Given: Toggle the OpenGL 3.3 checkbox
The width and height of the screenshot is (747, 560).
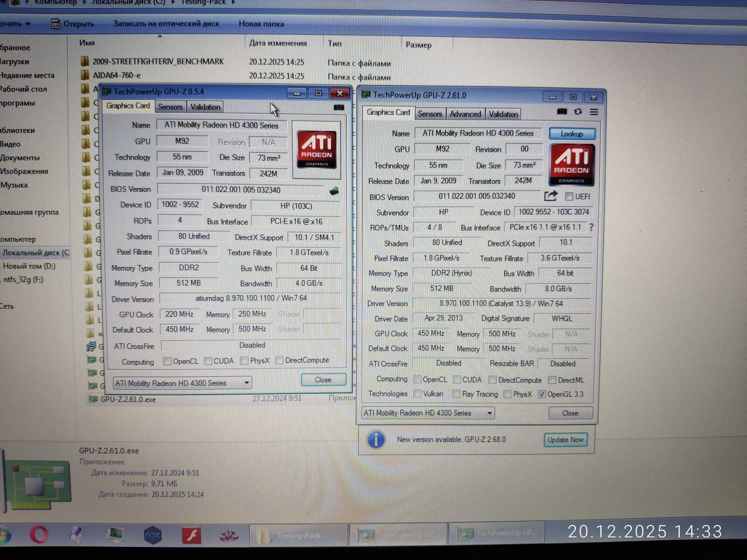Looking at the screenshot, I should point(542,394).
